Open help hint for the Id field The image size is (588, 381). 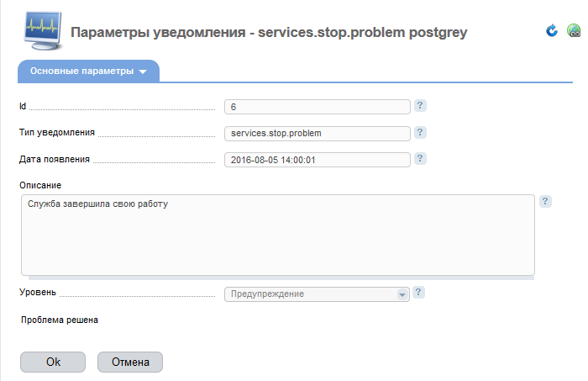click(420, 105)
